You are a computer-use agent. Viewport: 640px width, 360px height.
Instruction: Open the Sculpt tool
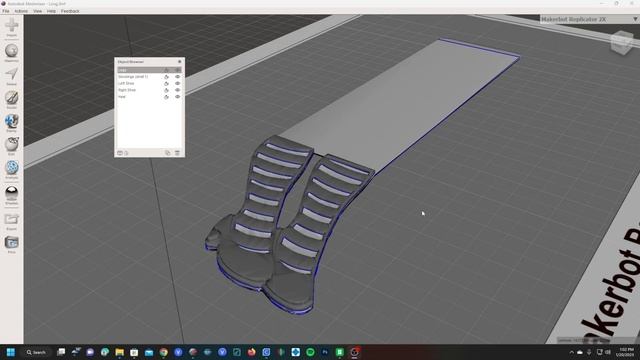click(x=11, y=99)
